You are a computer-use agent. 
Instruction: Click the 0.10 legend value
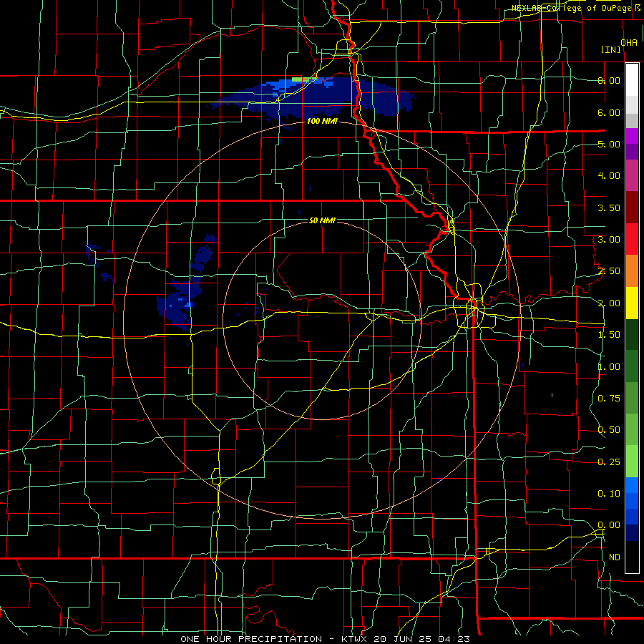pyautogui.click(x=609, y=494)
